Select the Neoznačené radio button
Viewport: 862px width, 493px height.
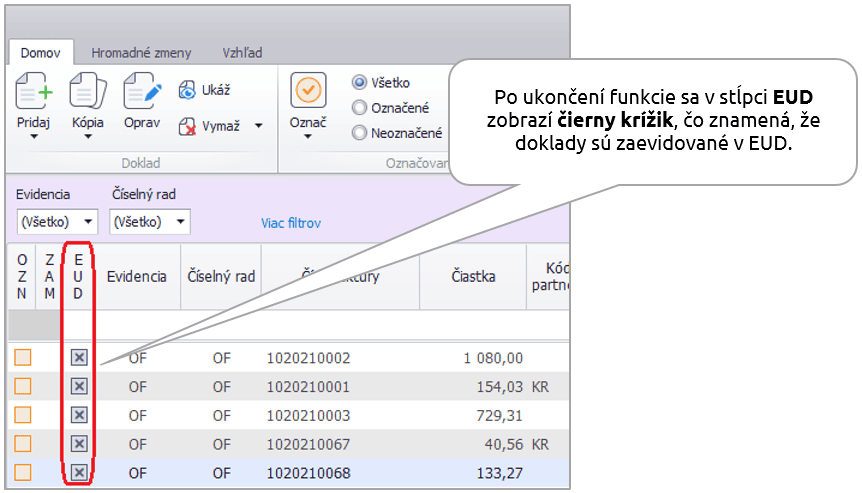pyautogui.click(x=360, y=132)
